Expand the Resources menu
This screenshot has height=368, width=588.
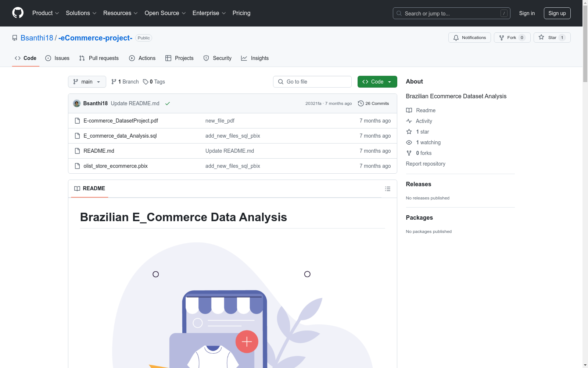(121, 13)
